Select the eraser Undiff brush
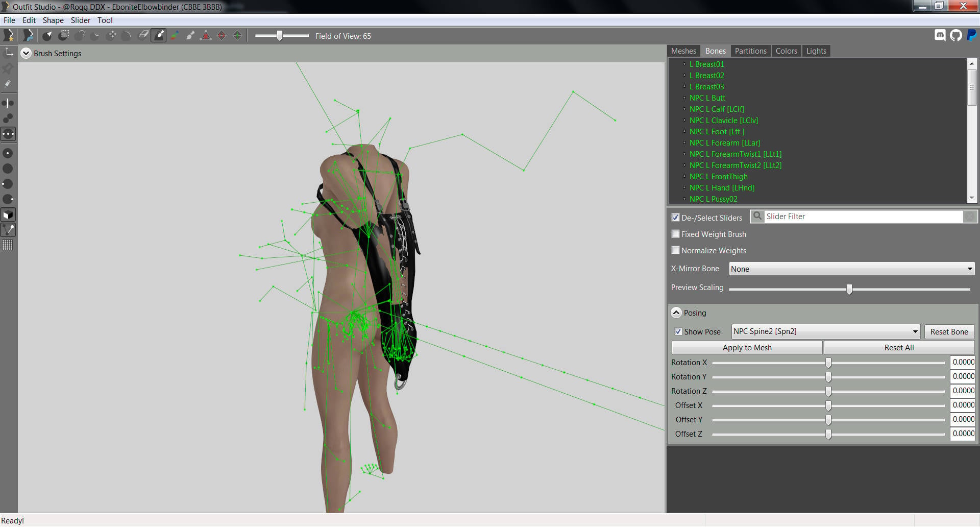980x527 pixels. [143, 36]
